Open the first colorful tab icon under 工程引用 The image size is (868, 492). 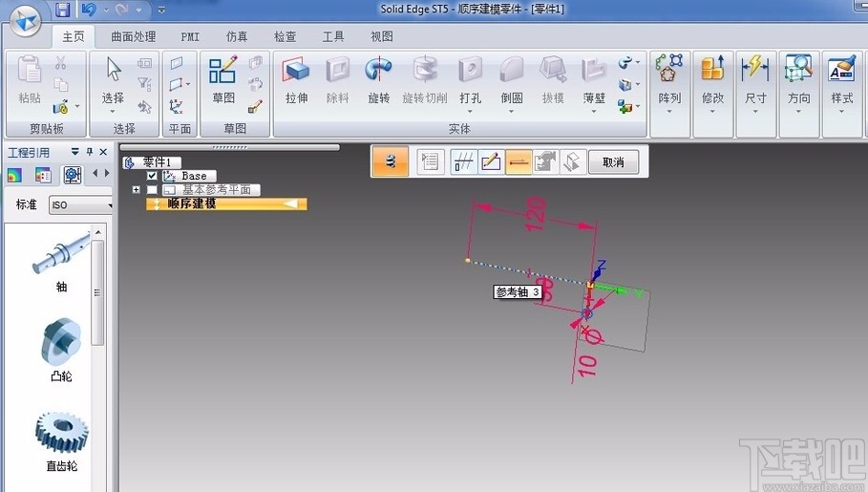[14, 176]
